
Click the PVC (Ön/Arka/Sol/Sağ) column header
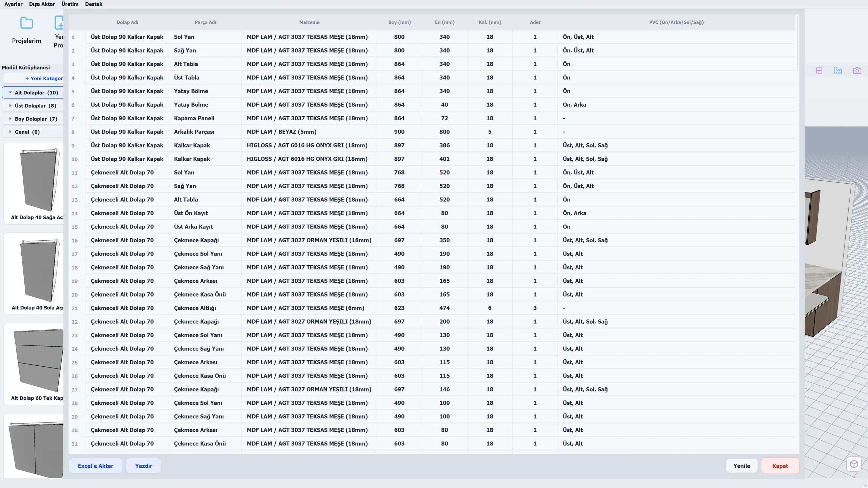click(676, 22)
